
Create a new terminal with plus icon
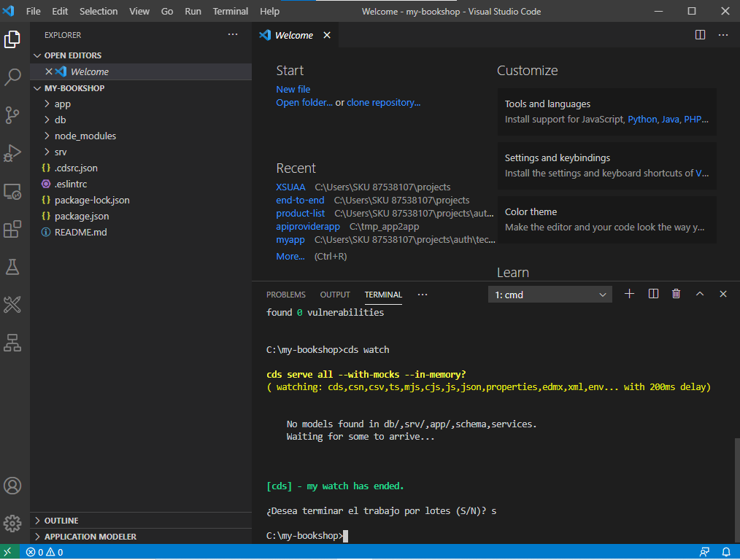(x=629, y=294)
